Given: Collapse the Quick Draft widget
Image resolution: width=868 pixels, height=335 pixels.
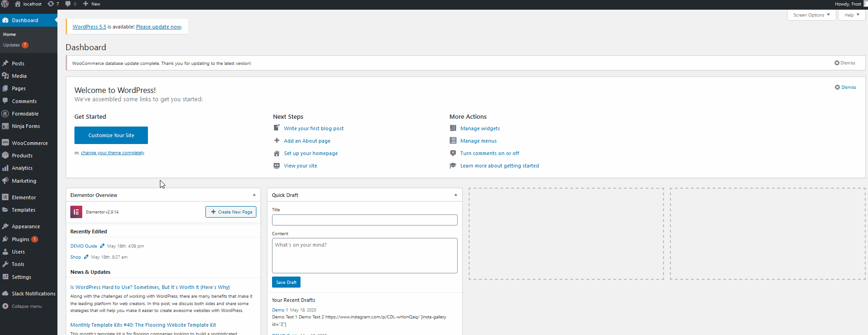Looking at the screenshot, I should click(x=455, y=195).
